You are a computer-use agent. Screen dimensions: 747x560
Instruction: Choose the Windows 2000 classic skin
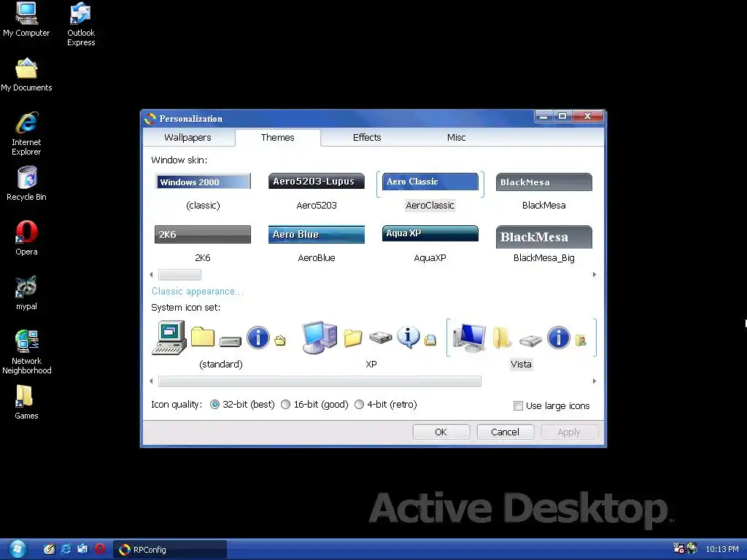coord(203,192)
